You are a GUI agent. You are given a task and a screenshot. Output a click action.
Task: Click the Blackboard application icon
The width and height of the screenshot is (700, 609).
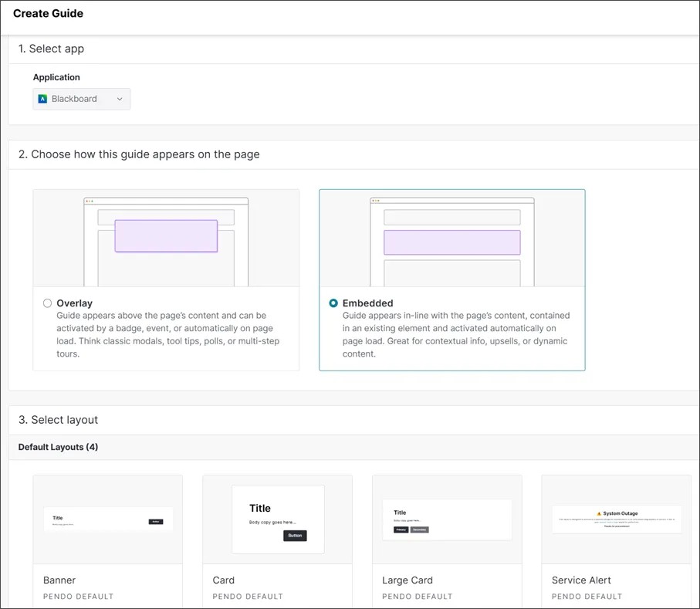click(43, 99)
